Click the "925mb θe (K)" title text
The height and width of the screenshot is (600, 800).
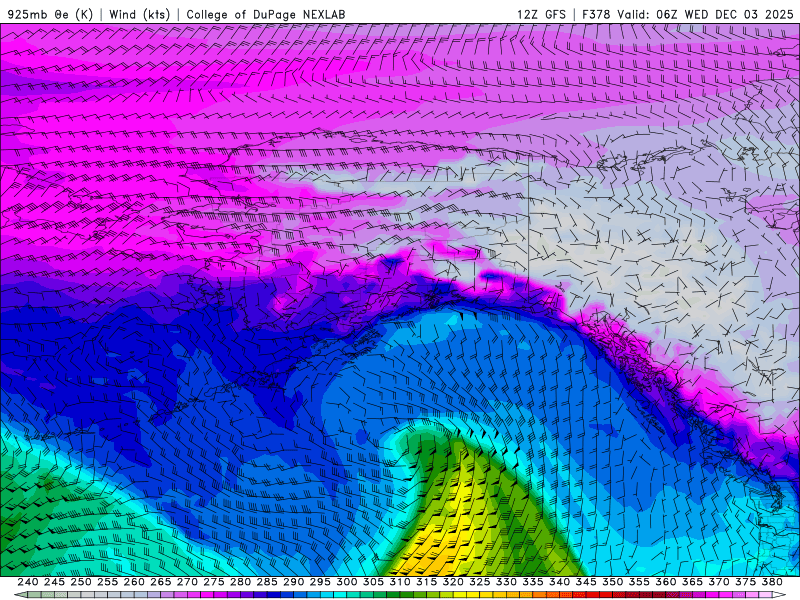(x=50, y=14)
